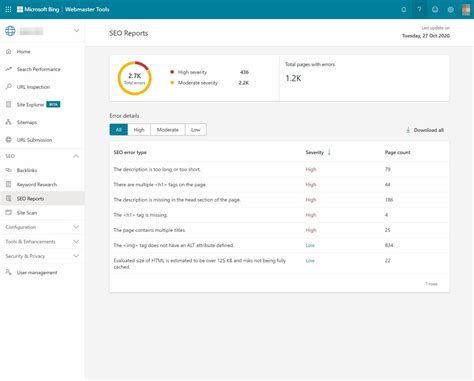This screenshot has height=381, width=474.
Task: Open 'The description is too long or too short' row
Action: click(x=279, y=169)
